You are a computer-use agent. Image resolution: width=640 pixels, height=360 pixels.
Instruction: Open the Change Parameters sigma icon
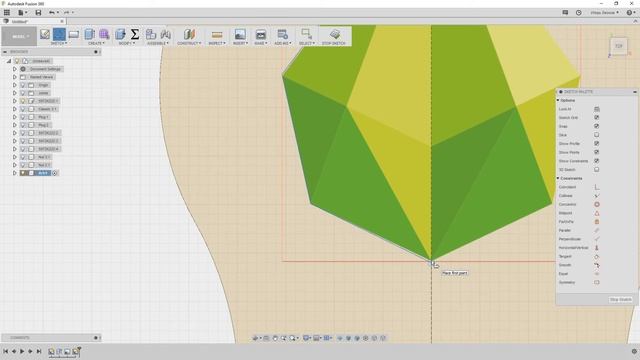coord(135,34)
